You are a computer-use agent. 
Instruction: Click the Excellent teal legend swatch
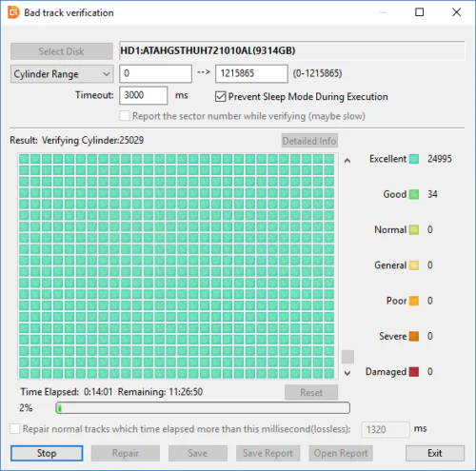[414, 159]
